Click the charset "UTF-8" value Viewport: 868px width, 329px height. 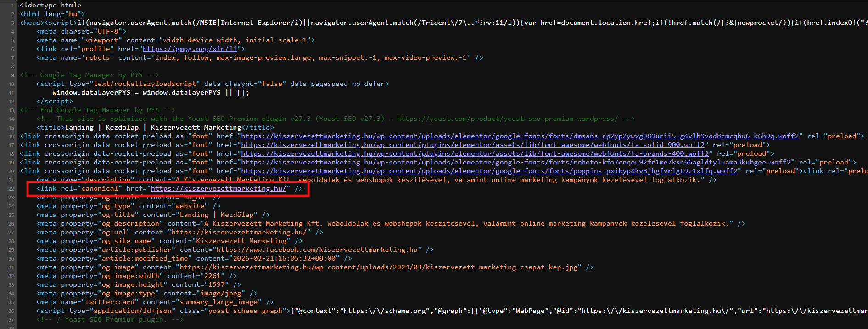(x=108, y=31)
